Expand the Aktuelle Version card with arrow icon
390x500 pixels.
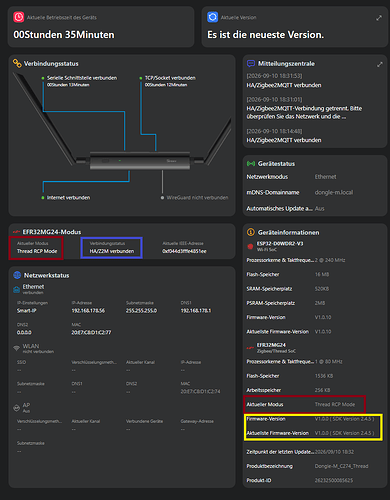[379, 18]
